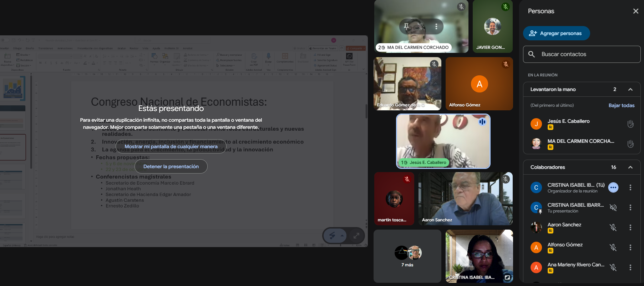Select the Alfonso Gómez video tile
Viewport: 644px width, 286px height.
(479, 84)
